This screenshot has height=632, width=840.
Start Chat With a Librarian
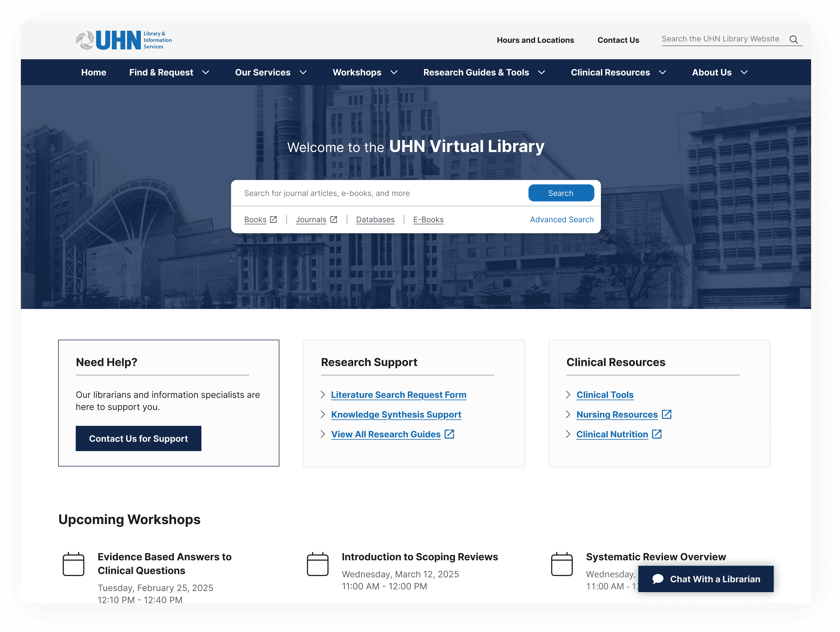coord(706,579)
